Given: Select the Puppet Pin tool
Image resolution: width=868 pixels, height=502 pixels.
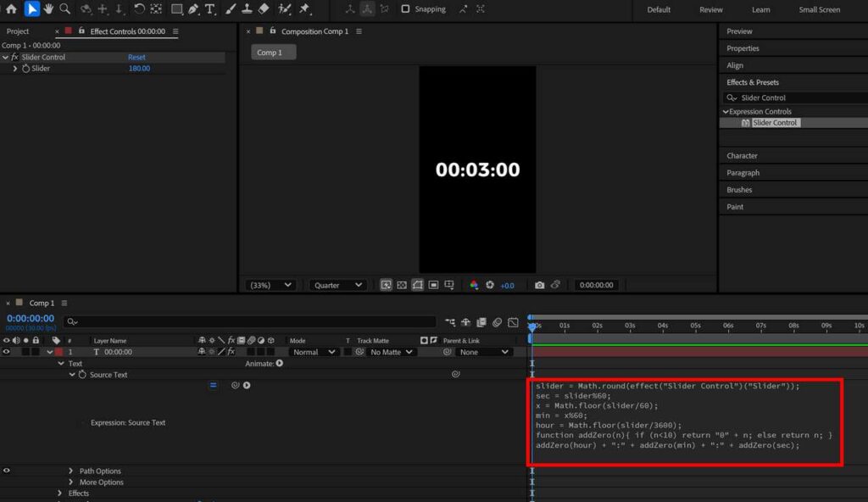Looking at the screenshot, I should tap(304, 8).
